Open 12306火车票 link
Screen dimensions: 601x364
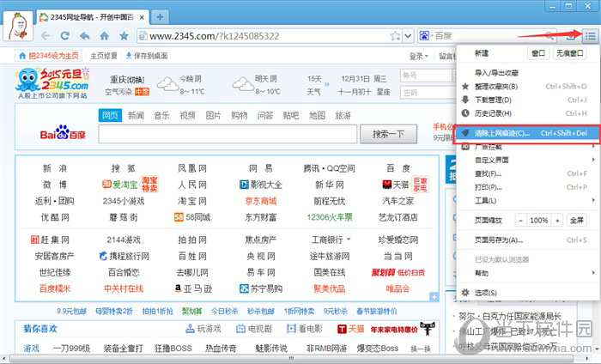coord(330,217)
